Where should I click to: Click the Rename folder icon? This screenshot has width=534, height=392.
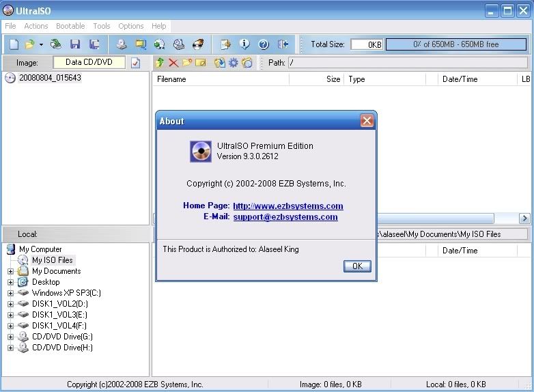(201, 63)
